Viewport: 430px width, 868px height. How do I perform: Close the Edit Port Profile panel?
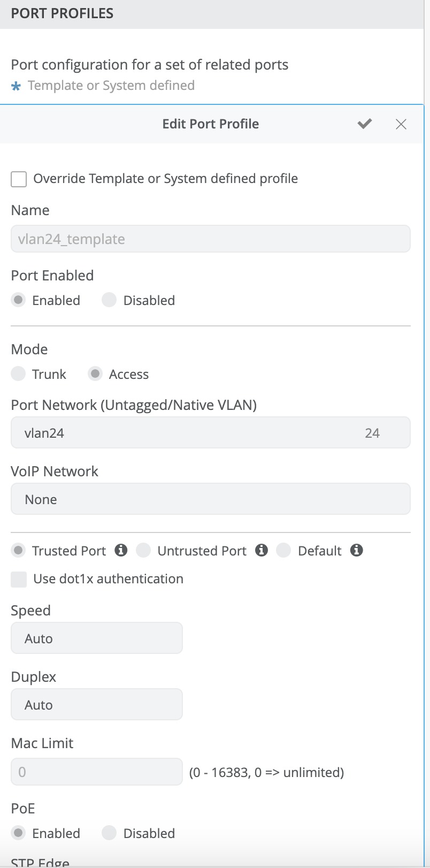click(401, 124)
